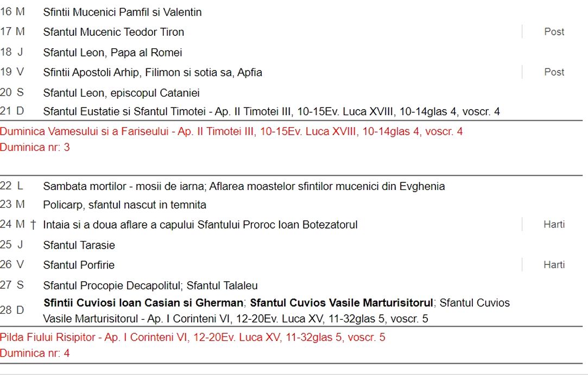Click Sfintii Mucenici Pamfil si Valentin entry
Screen dimensions: 588x380
[122, 12]
